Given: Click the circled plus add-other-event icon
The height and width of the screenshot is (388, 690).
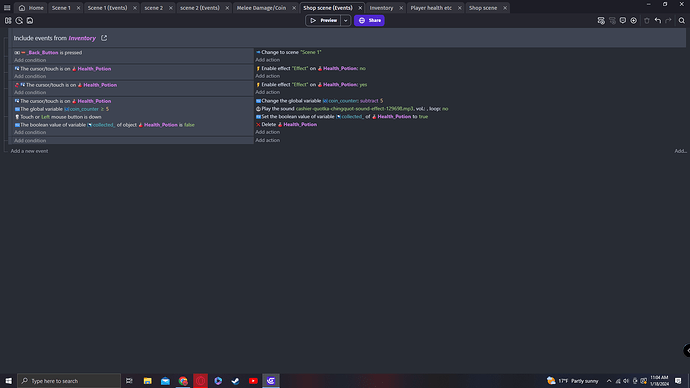Looking at the screenshot, I should [634, 20].
